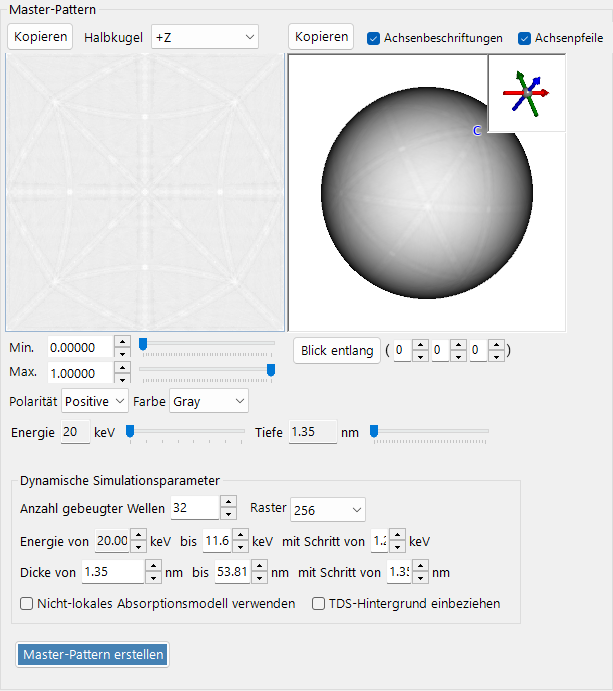Increase Dicke bis value with up arrow
This screenshot has width=613, height=691.
pos(259,566)
